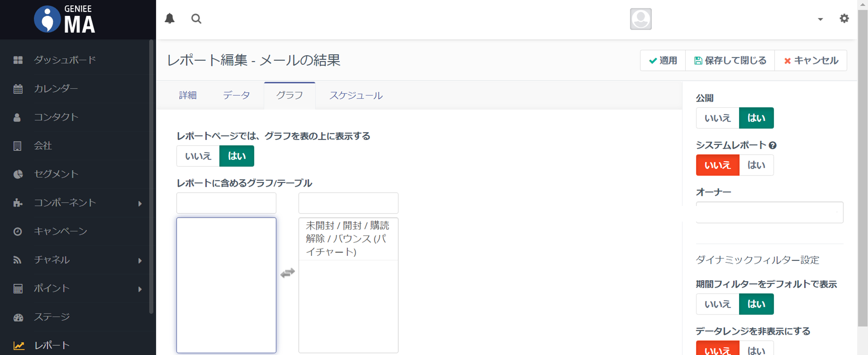This screenshot has height=355, width=868.
Task: Set 公開 to いいえ
Action: click(717, 118)
